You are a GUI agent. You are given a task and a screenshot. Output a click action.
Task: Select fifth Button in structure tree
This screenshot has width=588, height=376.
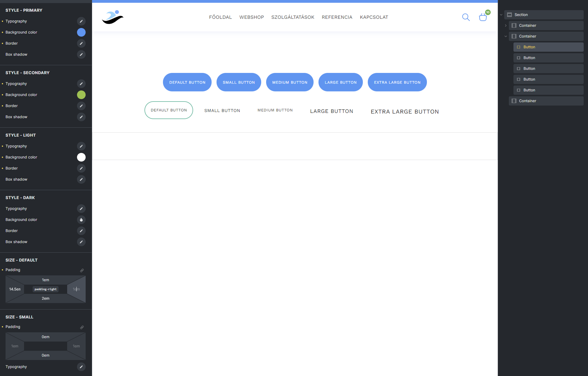click(548, 90)
